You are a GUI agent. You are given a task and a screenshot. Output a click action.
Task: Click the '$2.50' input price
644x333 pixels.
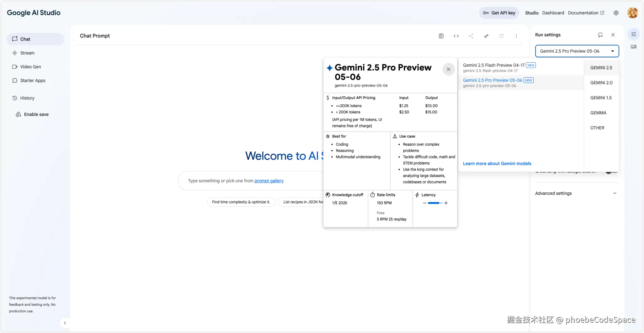coord(404,112)
